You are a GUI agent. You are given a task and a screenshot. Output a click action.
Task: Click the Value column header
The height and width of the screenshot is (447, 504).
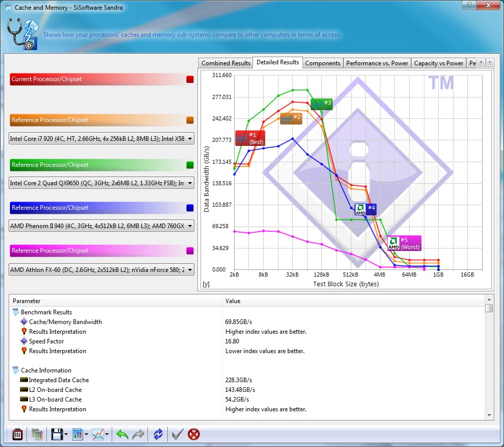(354, 301)
